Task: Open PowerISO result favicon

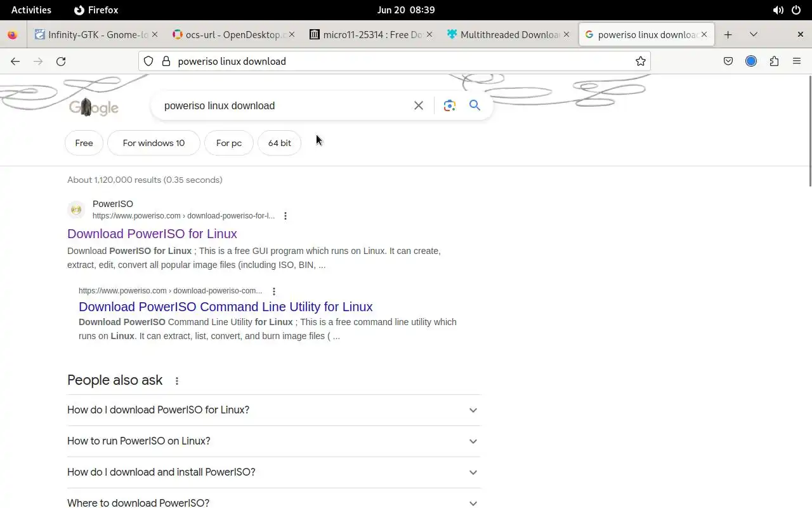Action: pyautogui.click(x=76, y=210)
